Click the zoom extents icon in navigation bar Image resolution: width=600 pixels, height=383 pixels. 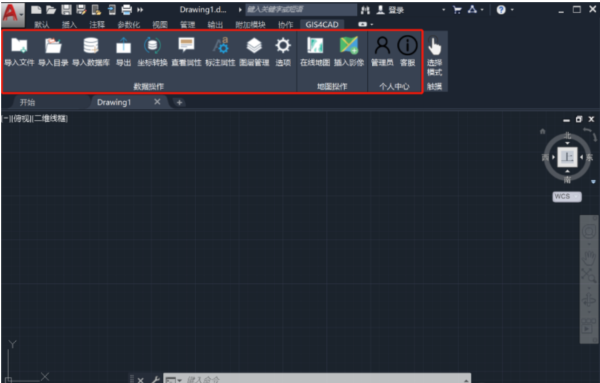[x=589, y=275]
